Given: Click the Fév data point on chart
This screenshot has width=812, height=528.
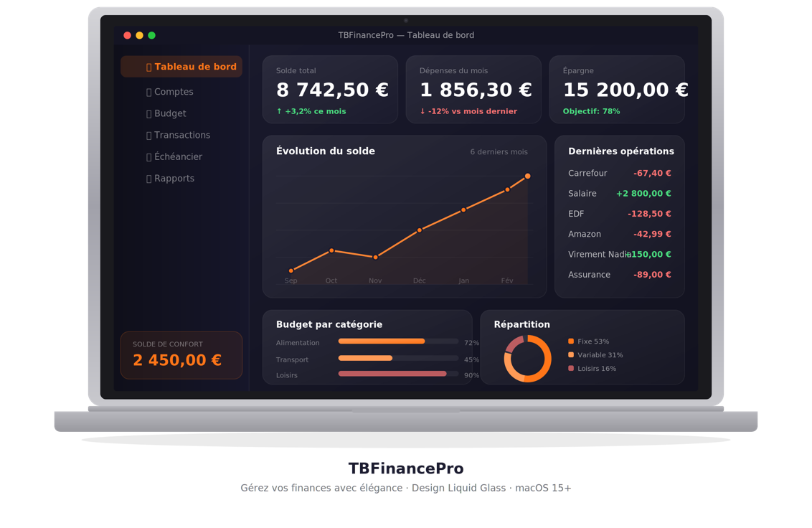Looking at the screenshot, I should point(507,189).
